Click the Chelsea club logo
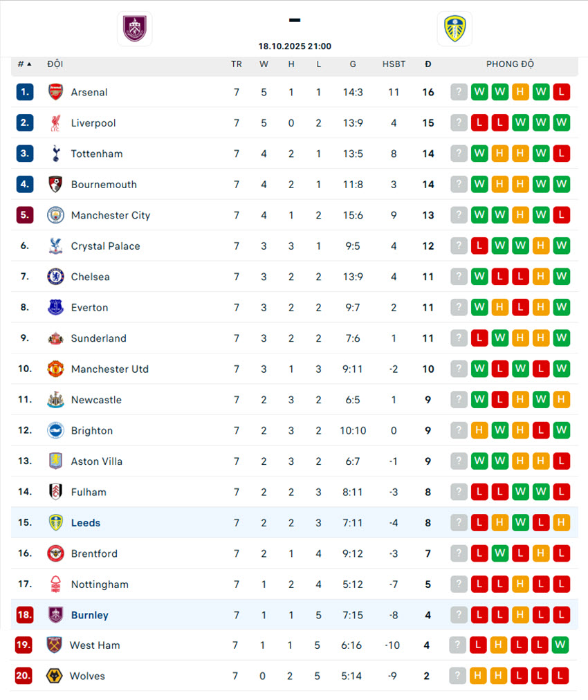 (x=55, y=277)
